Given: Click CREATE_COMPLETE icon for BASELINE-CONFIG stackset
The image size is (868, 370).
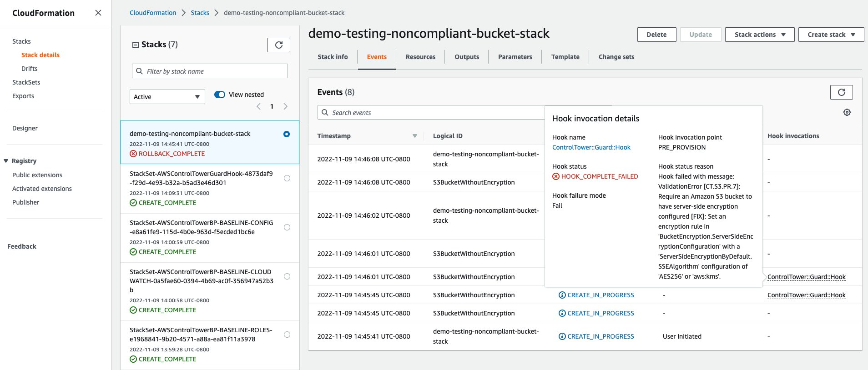Looking at the screenshot, I should pyautogui.click(x=133, y=252).
